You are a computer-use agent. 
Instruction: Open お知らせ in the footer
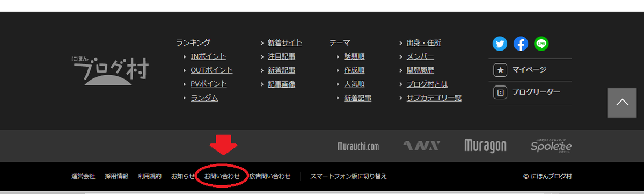(x=183, y=176)
